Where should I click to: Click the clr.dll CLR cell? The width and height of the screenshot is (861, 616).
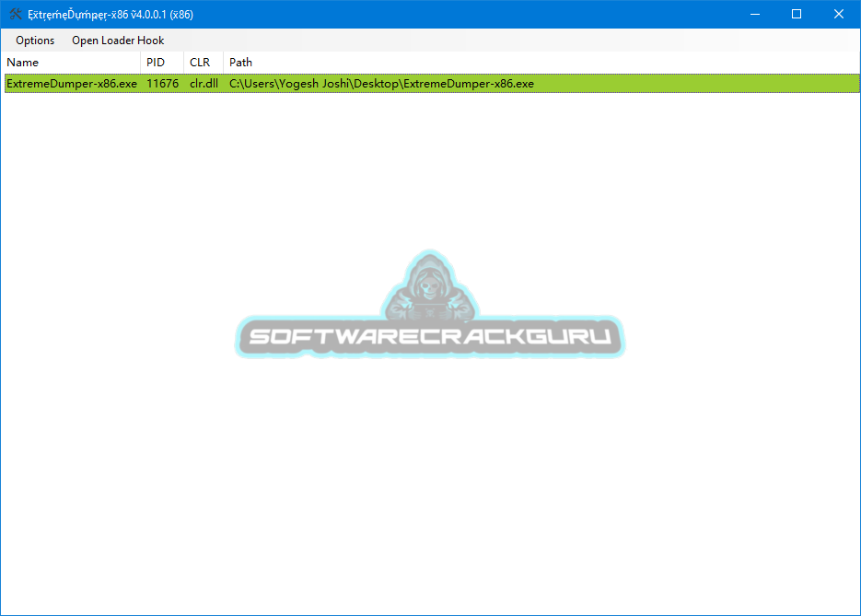pos(204,84)
